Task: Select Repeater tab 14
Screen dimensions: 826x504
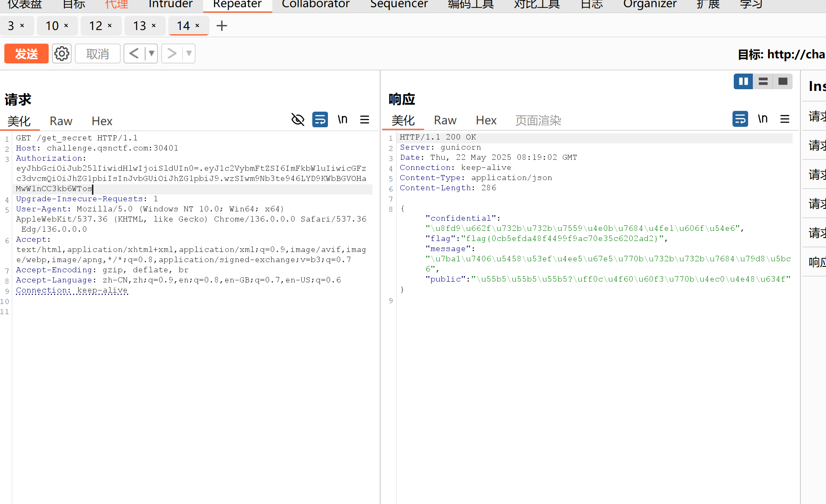Action: [x=183, y=26]
